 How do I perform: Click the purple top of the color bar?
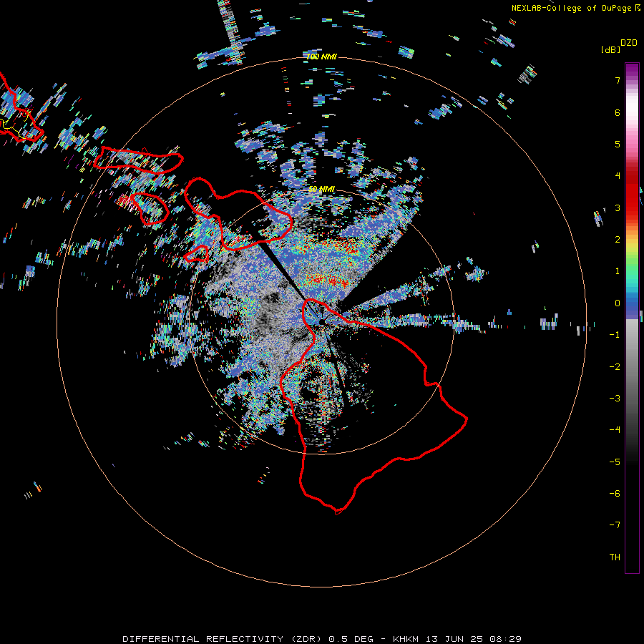click(632, 70)
